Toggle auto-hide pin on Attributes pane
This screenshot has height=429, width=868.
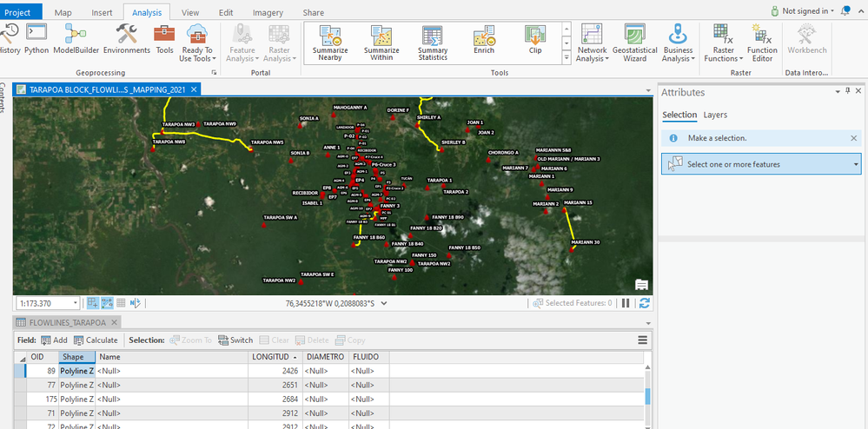(847, 92)
